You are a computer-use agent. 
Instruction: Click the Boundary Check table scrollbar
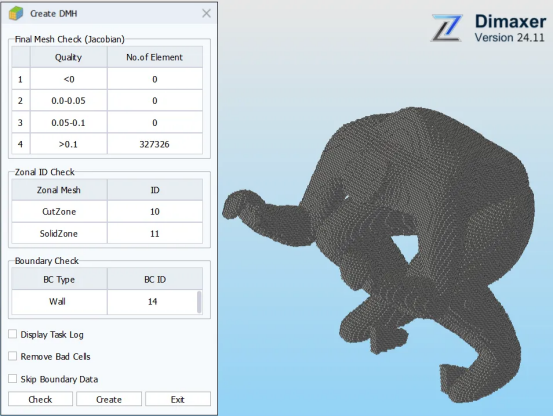[x=199, y=302]
